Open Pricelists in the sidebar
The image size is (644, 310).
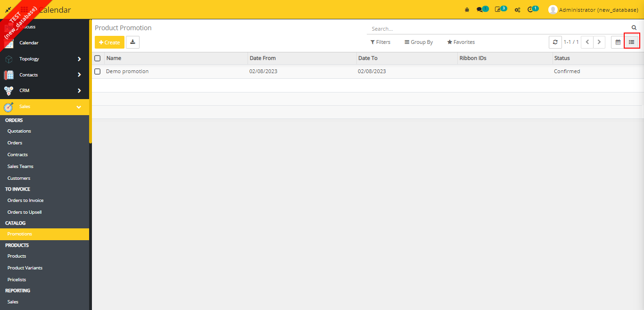[x=17, y=280]
